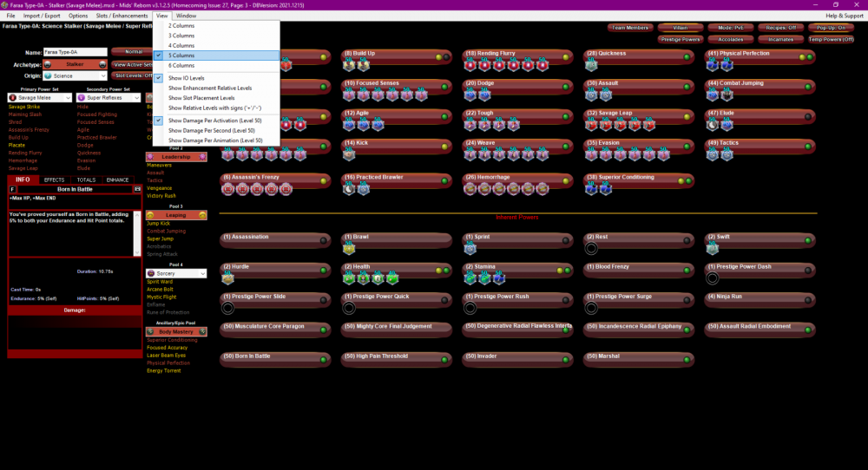Viewport: 868px width, 470px height.
Task: Select 6 Columns from the View menu
Action: pyautogui.click(x=181, y=65)
